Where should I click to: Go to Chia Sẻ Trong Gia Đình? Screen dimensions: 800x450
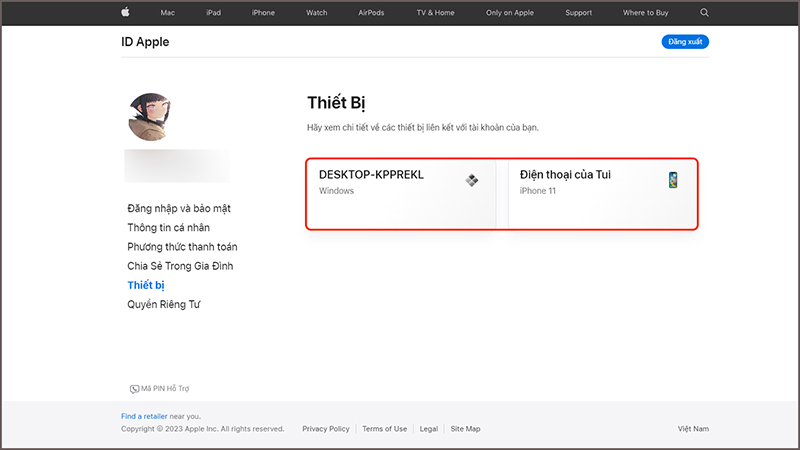[x=180, y=266]
